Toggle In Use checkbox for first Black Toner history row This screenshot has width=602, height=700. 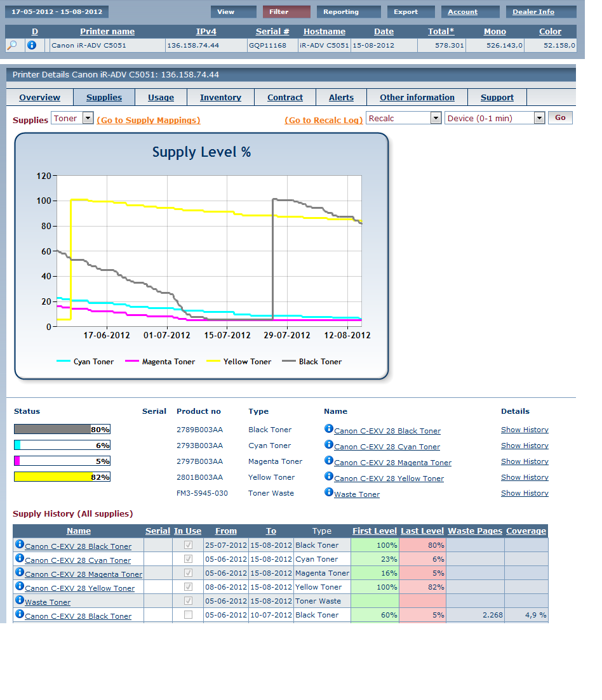[x=188, y=545]
